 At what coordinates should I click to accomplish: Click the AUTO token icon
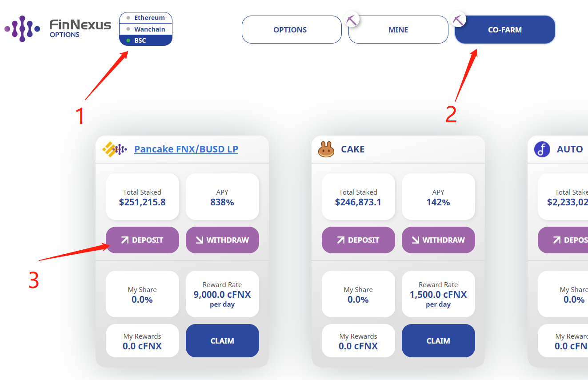click(542, 149)
